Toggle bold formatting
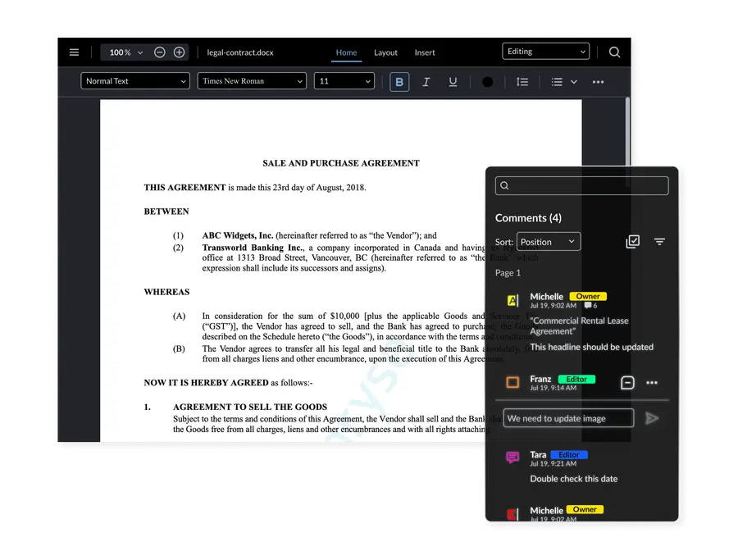738x560 pixels. click(399, 82)
